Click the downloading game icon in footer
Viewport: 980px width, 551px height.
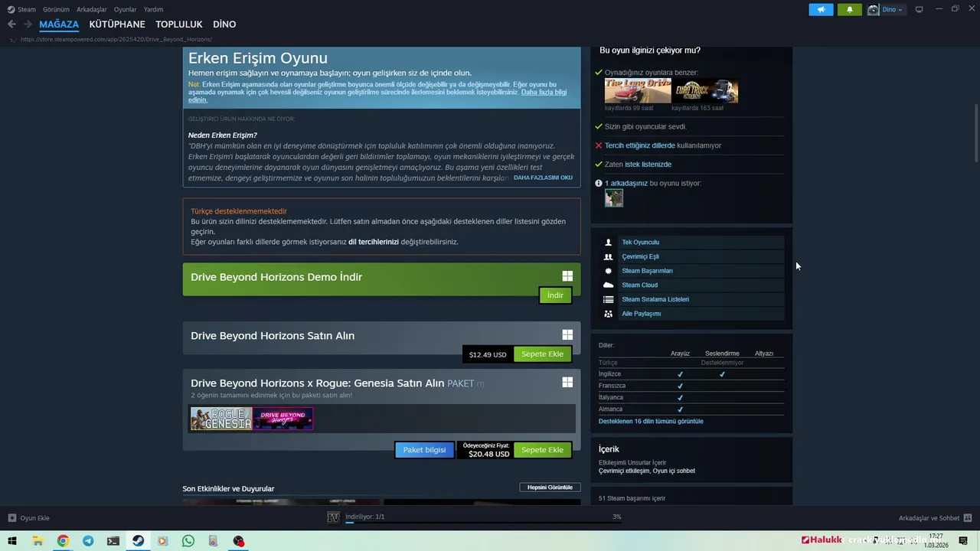[x=333, y=518]
